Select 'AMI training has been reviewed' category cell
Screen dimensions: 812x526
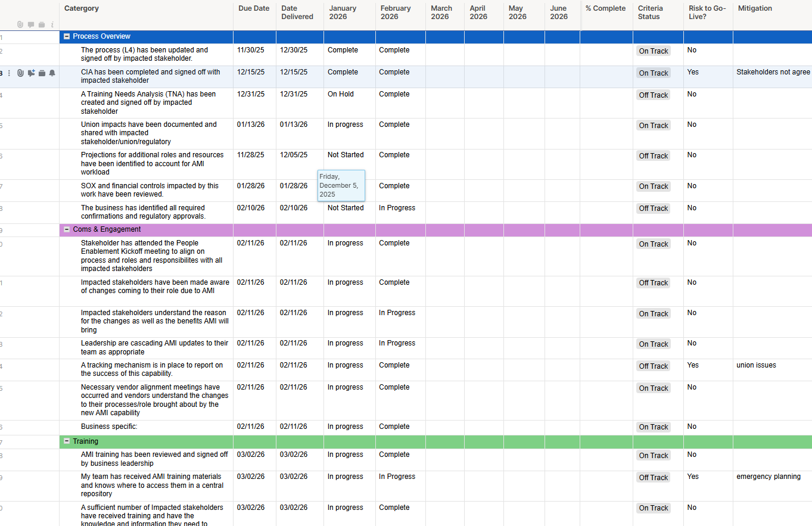(x=146, y=460)
